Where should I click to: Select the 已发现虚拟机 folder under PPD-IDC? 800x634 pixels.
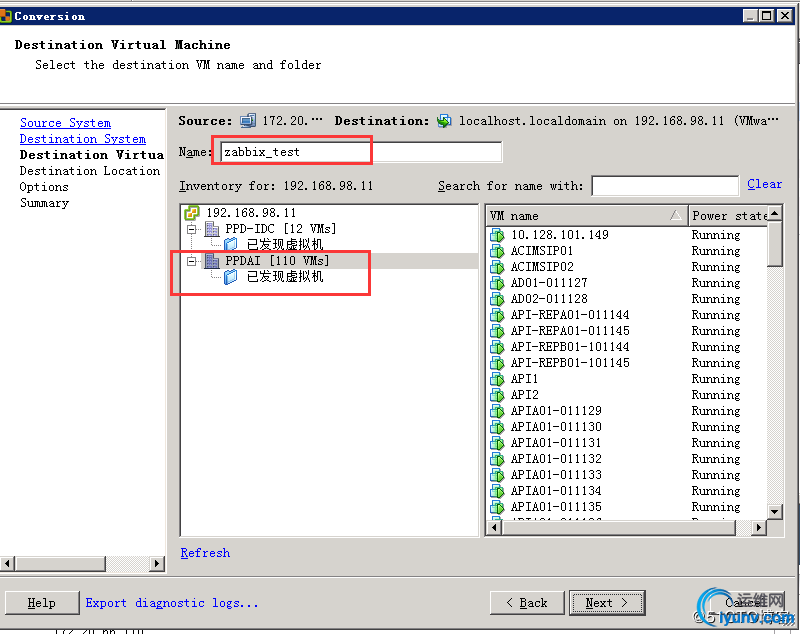[285, 245]
